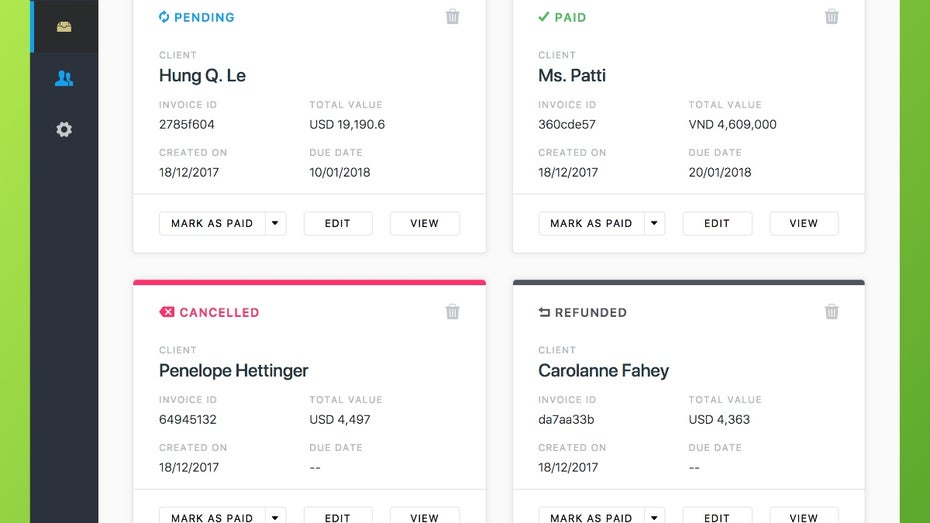930x523 pixels.
Task: Delete Ms. Patti's invoice via trash icon
Action: (831, 17)
